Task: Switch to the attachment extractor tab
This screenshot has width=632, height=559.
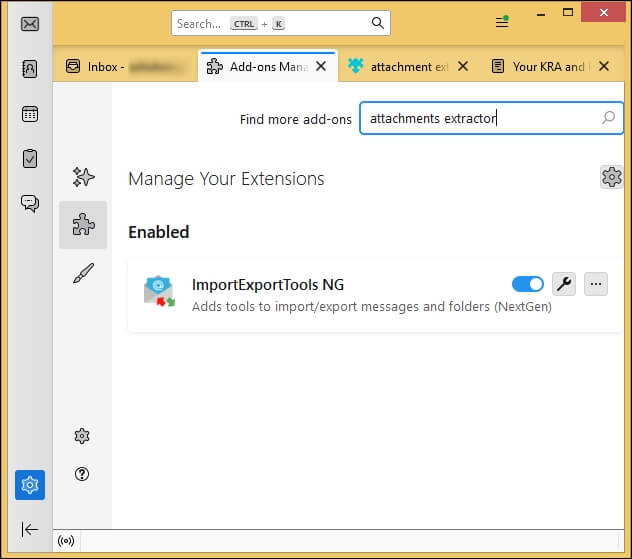Action: coord(408,66)
